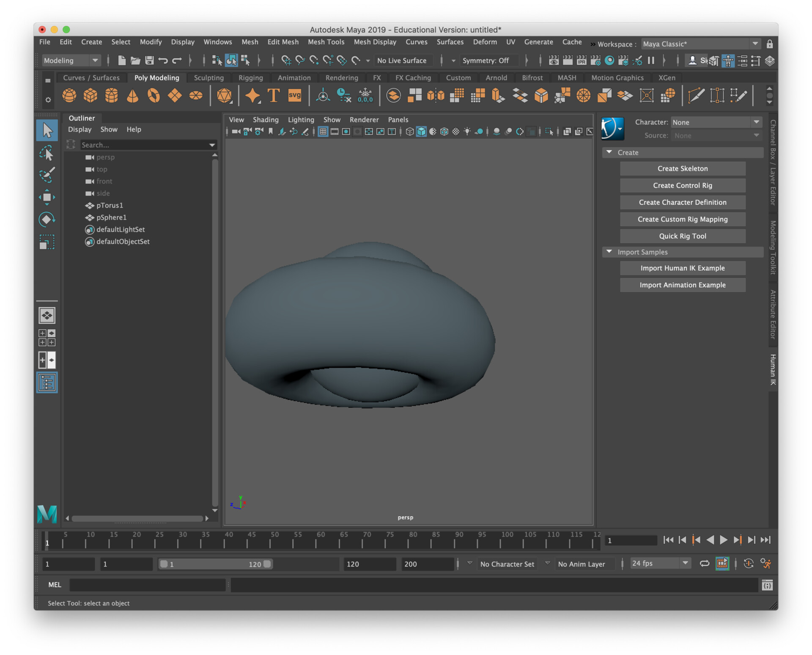Select pSphere1 in the Outliner

pyautogui.click(x=111, y=217)
